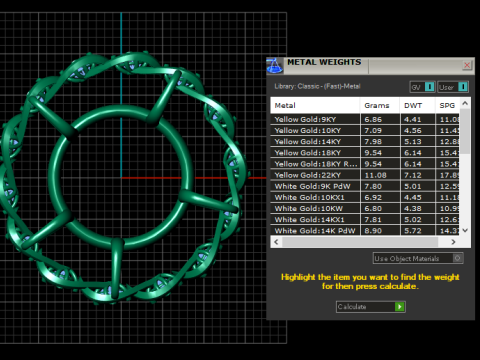Select White Gold:14K PdW row
This screenshot has width=480, height=360.
[x=365, y=231]
